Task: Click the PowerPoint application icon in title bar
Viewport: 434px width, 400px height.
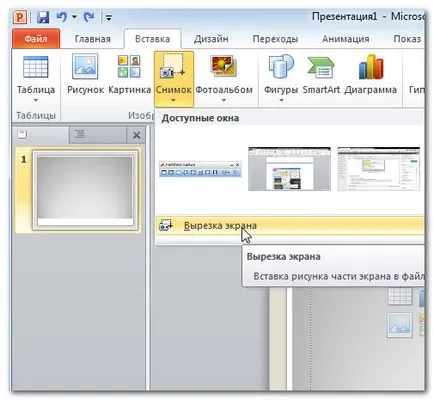Action: (20, 17)
